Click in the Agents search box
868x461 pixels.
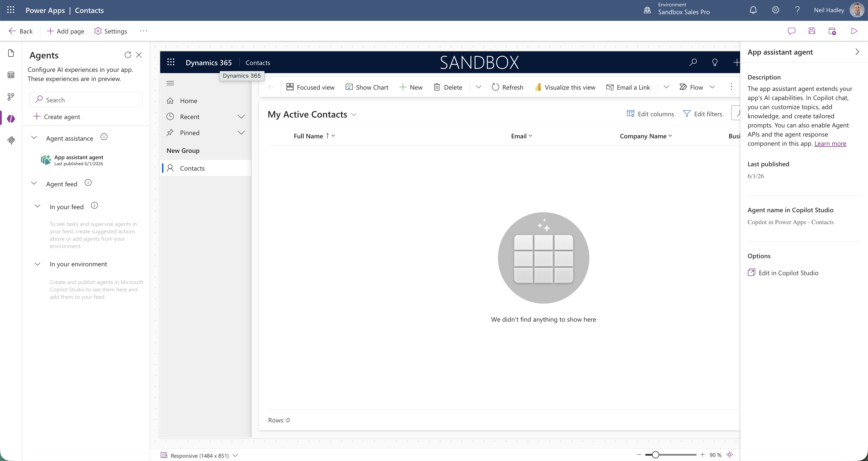pyautogui.click(x=86, y=100)
